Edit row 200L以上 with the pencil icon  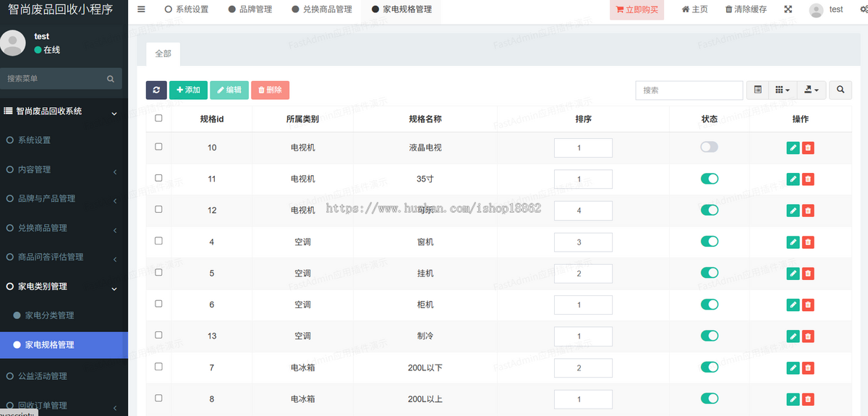tap(793, 399)
